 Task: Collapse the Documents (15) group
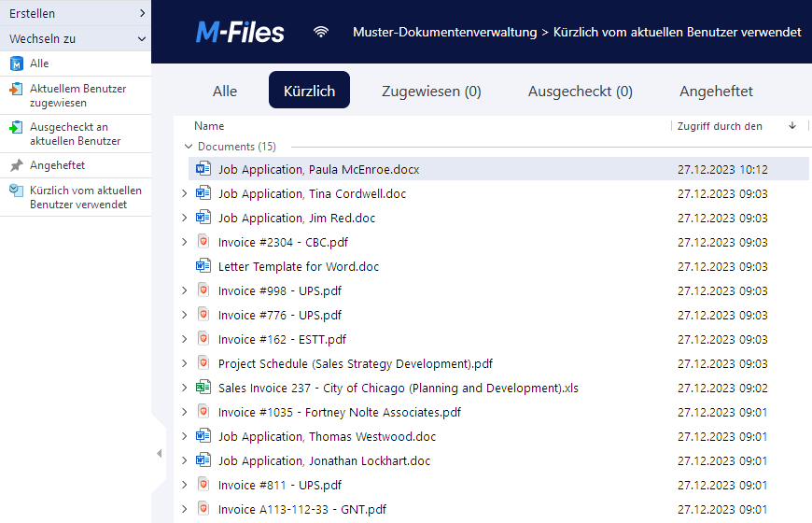(x=189, y=147)
